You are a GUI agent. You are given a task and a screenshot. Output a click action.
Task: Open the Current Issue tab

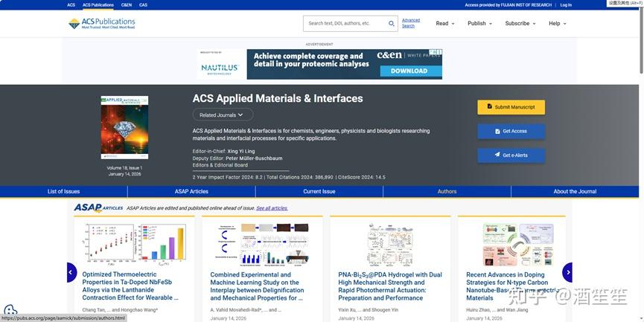(x=319, y=192)
